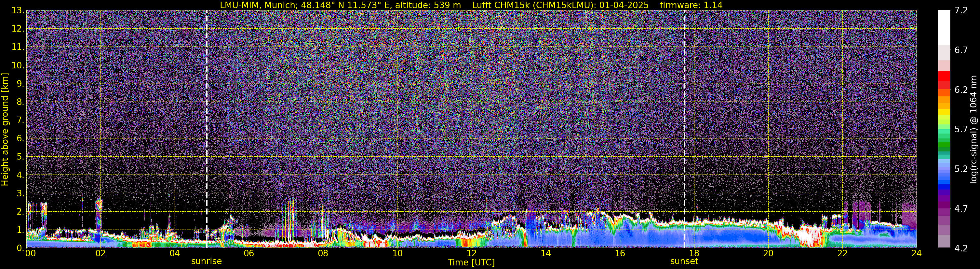The image size is (980, 269).
Task: Click x-axis time tick '22'
Action: (842, 253)
